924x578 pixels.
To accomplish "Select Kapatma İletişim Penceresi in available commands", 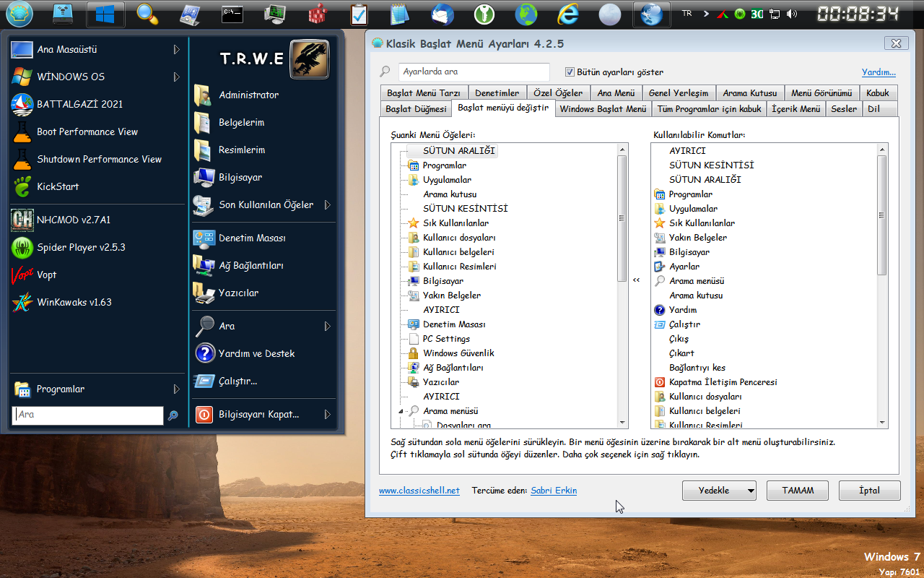I will coord(723,382).
